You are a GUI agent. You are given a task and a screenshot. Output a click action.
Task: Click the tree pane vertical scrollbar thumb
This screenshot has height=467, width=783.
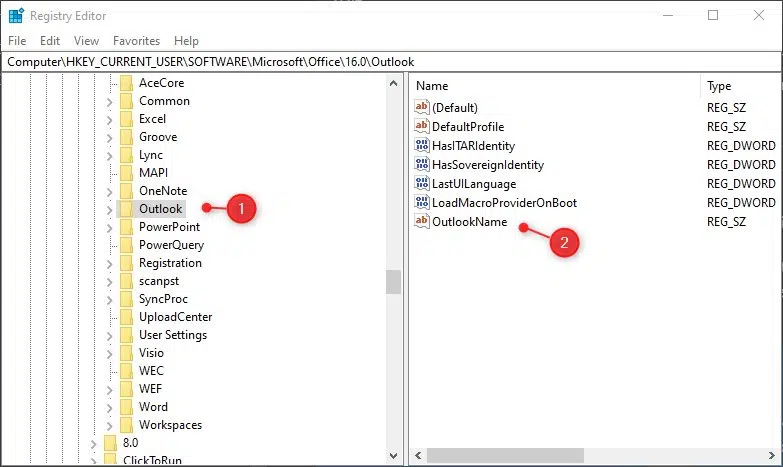(x=393, y=282)
